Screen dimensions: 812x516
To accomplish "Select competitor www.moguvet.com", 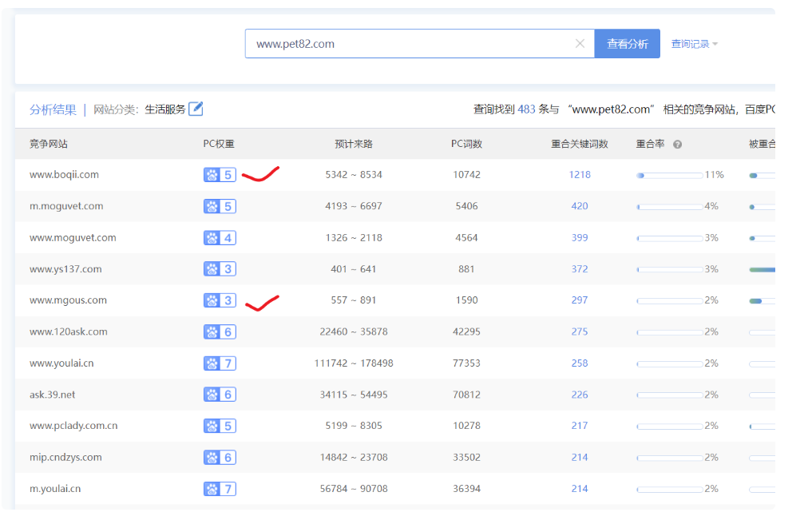I will 73,238.
